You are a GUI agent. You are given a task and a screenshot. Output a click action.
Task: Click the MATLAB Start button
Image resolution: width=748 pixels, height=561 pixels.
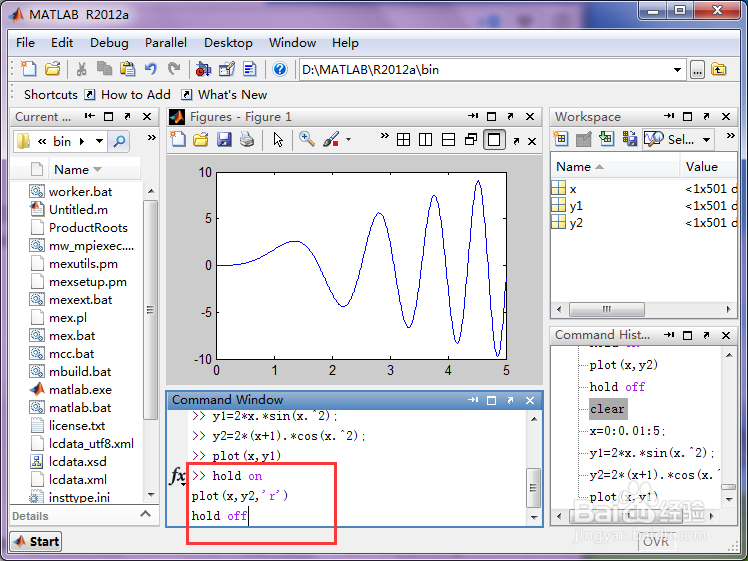point(36,541)
